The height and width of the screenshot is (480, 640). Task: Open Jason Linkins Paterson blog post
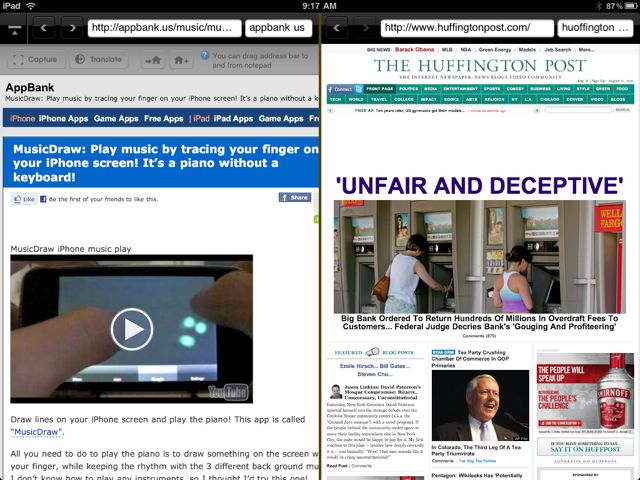click(x=382, y=392)
